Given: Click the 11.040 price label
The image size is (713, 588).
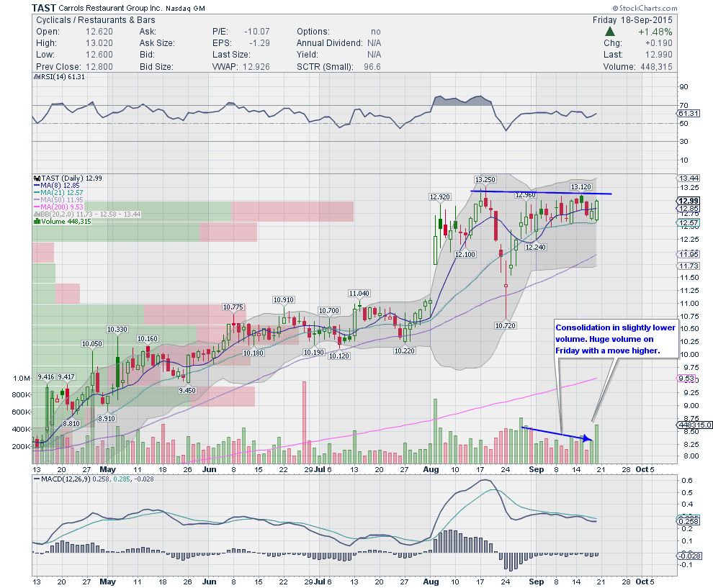Looking at the screenshot, I should [x=359, y=294].
